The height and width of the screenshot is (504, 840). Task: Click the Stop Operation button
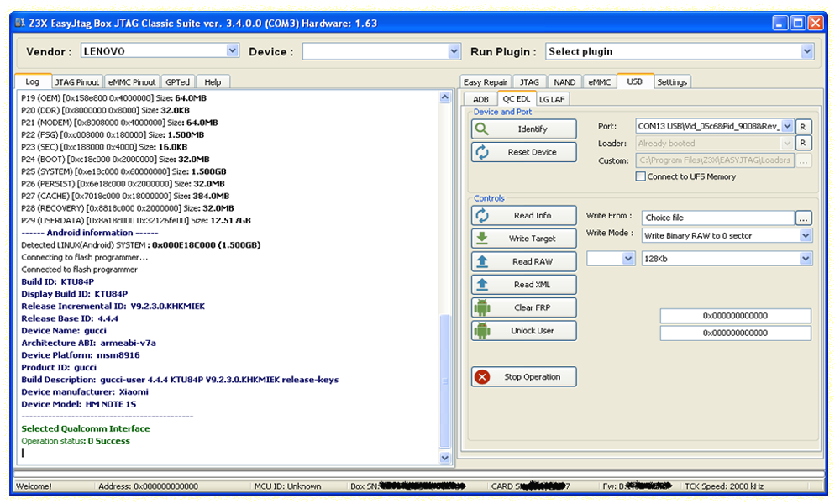tap(524, 377)
